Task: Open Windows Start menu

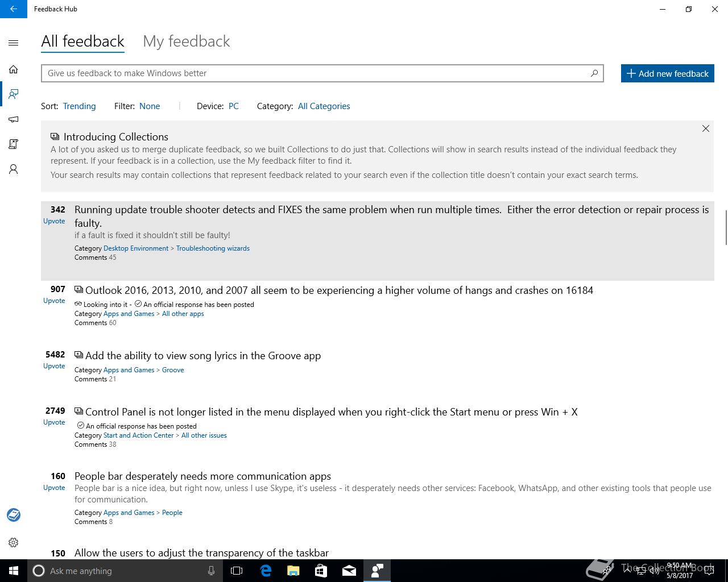Action: coord(14,571)
